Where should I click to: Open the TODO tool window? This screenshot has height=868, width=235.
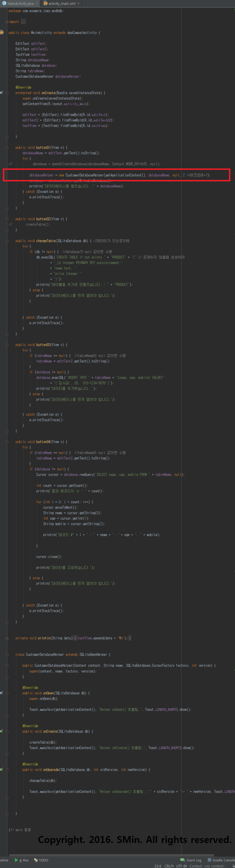click(x=41, y=860)
